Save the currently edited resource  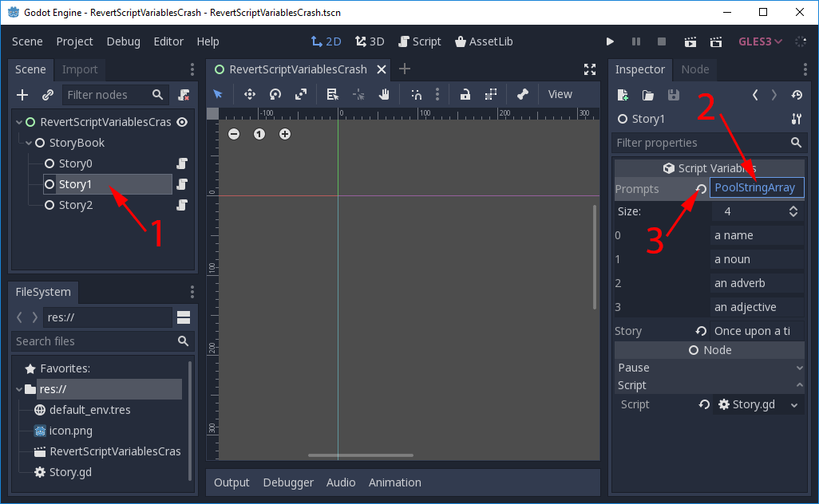[x=673, y=94]
